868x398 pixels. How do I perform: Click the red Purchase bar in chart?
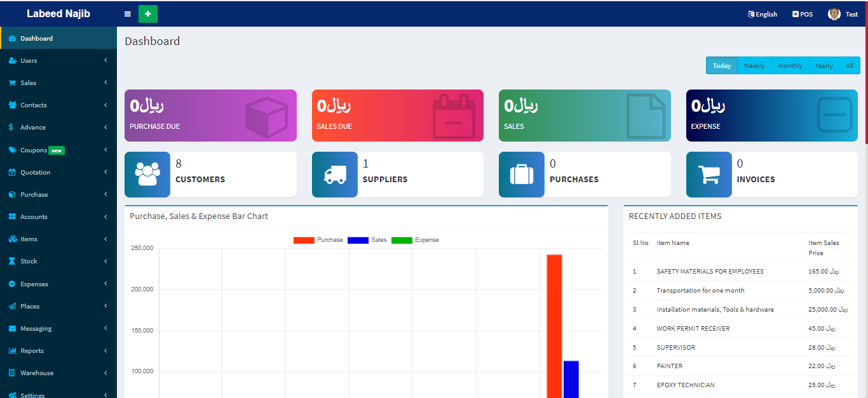[x=554, y=324]
